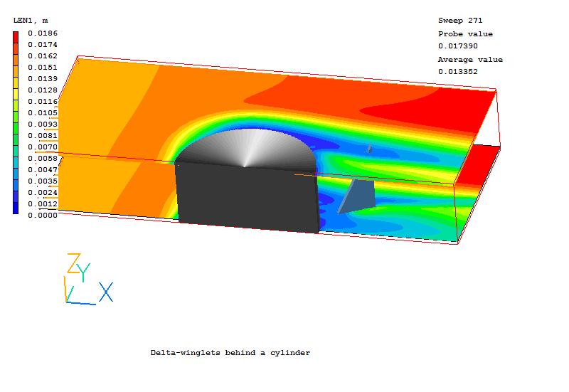
Task: Click the probe reading 0.017390
Action: 457,46
